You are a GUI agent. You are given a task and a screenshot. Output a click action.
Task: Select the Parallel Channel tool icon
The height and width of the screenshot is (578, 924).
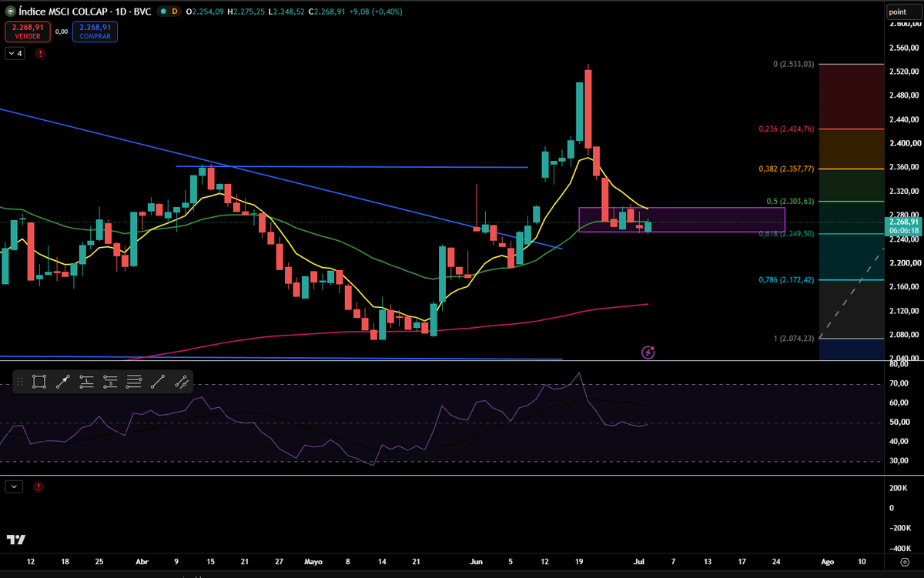[x=182, y=381]
